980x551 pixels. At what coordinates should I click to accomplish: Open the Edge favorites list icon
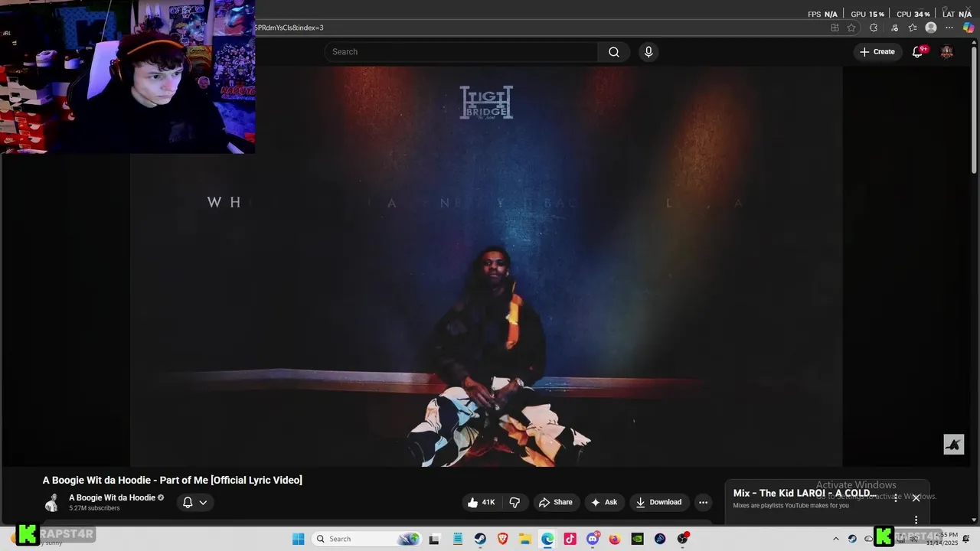[x=913, y=28]
